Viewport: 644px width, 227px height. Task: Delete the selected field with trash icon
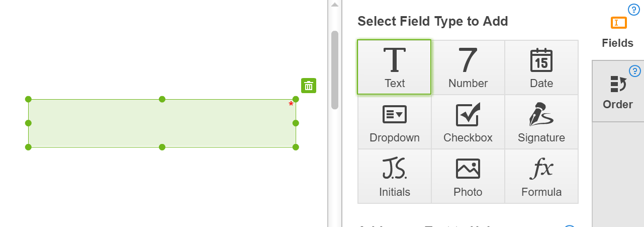[309, 86]
